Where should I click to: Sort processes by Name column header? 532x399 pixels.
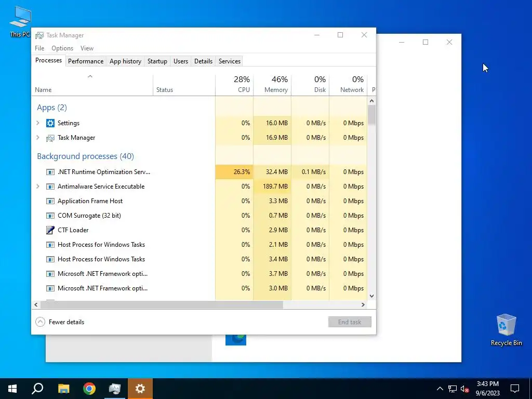92,85
